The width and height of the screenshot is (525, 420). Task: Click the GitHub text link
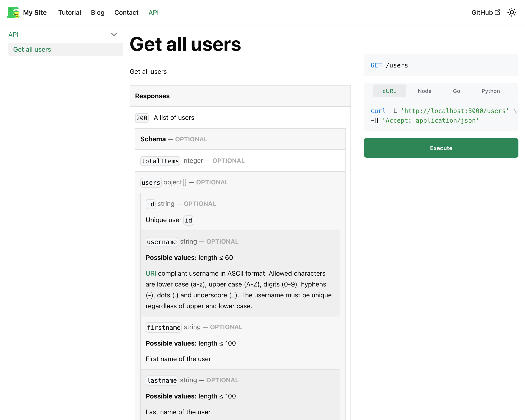coord(482,13)
